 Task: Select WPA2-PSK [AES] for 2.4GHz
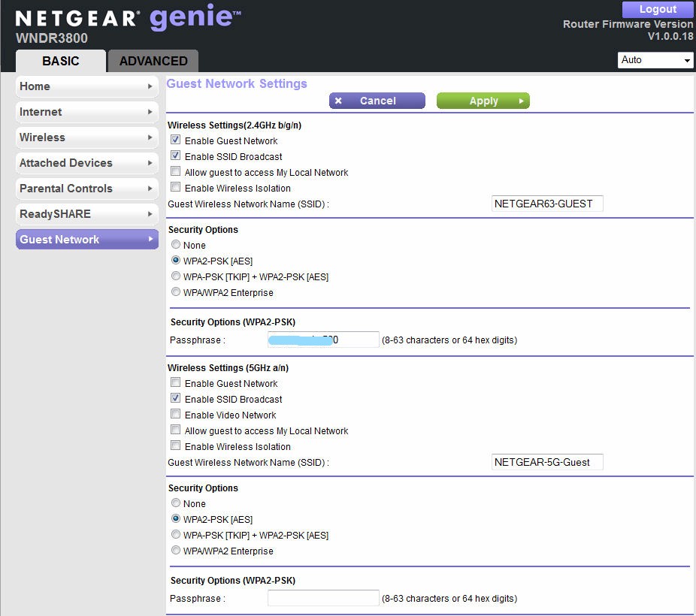[x=176, y=261]
